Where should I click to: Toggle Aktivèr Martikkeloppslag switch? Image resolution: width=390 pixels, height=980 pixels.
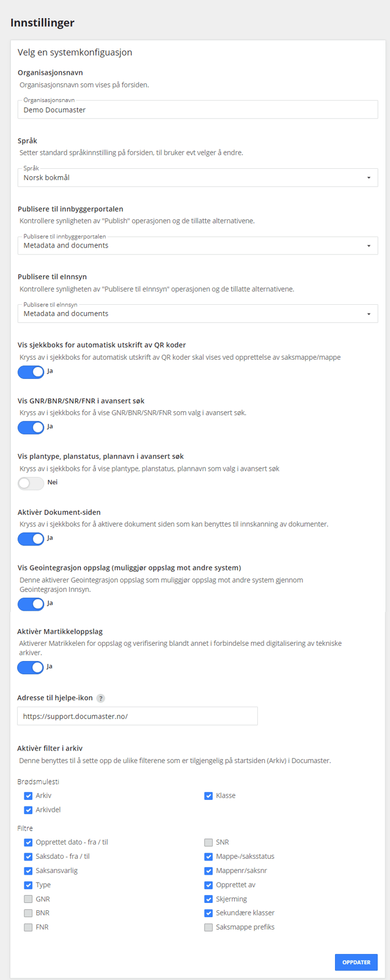tap(31, 667)
